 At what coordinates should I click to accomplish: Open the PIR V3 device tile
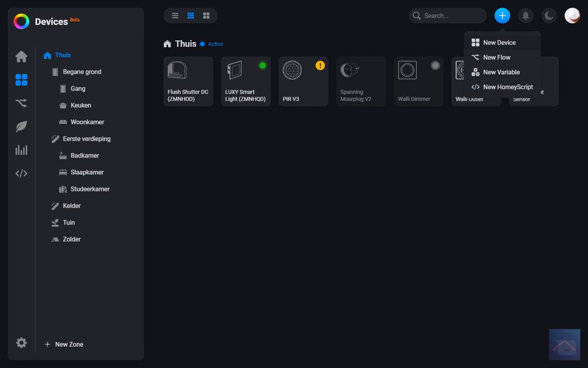[303, 81]
